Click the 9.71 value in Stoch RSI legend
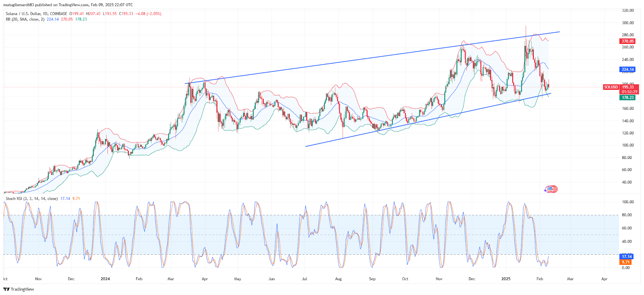This screenshot has width=644, height=295. click(x=76, y=198)
